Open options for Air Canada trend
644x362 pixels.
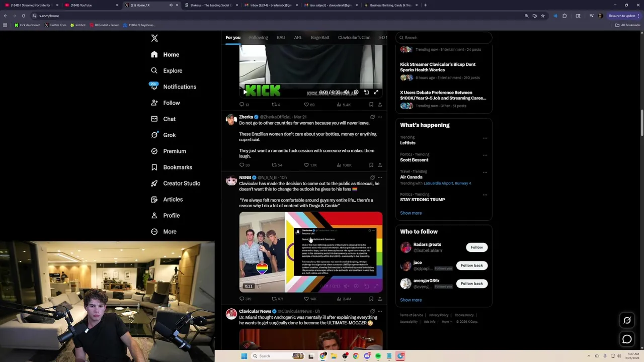(485, 172)
